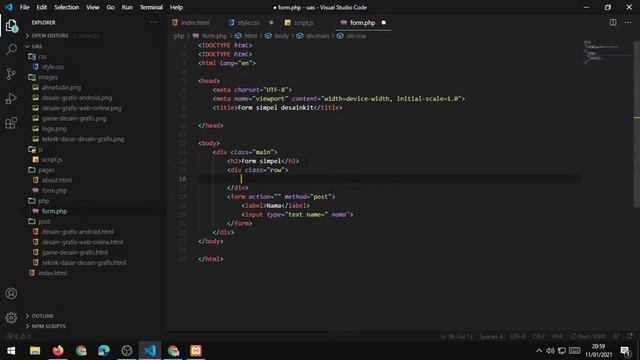Switch to the Visual Studio Code taskbar icon
Screen dimensions: 640x360
pos(150,351)
